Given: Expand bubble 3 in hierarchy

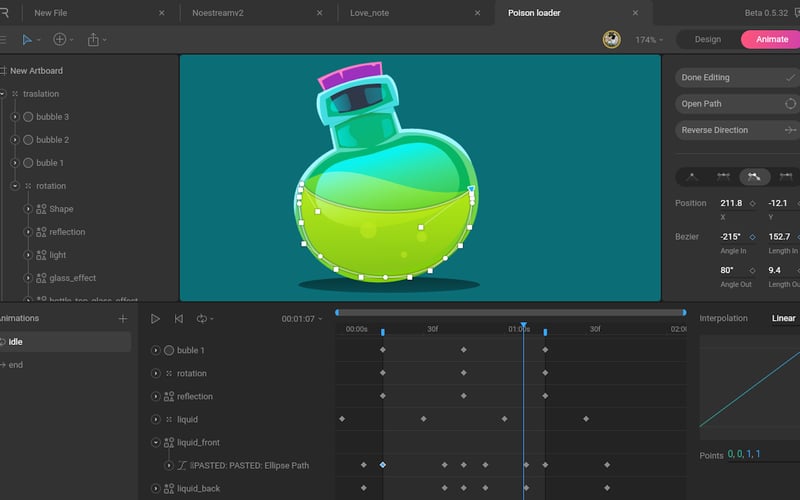Looking at the screenshot, I should tap(15, 117).
